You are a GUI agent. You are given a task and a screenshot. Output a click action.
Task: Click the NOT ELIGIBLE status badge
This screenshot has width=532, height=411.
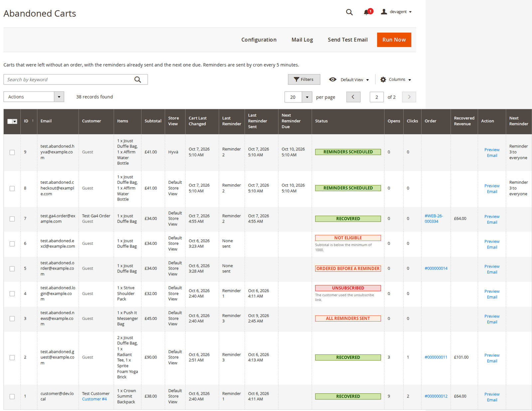tap(348, 238)
